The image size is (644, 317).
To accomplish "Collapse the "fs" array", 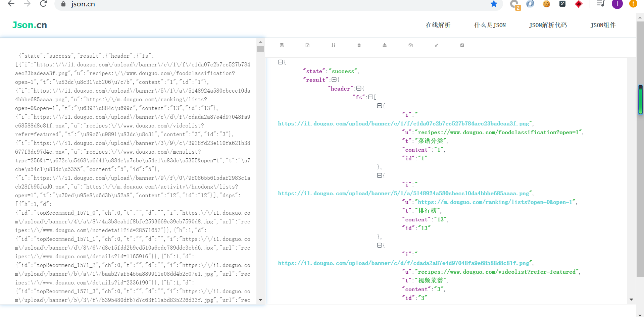I will click(370, 97).
